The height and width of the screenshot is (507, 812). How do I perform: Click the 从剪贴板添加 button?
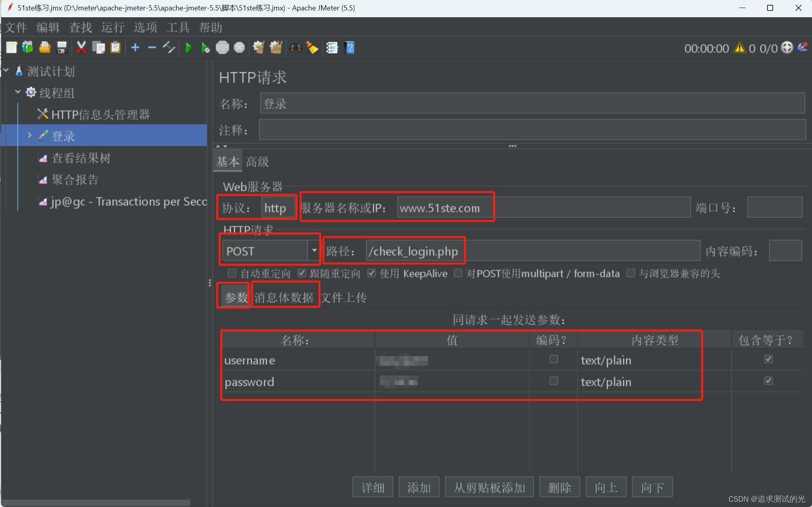(489, 487)
